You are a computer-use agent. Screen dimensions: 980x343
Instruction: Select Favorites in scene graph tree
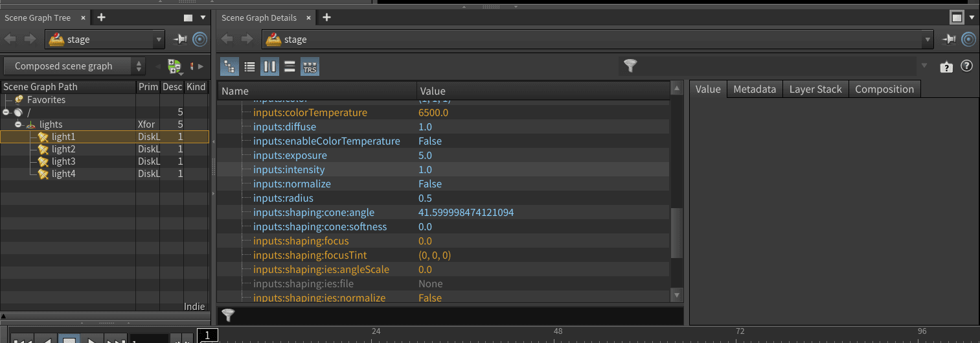tap(46, 100)
